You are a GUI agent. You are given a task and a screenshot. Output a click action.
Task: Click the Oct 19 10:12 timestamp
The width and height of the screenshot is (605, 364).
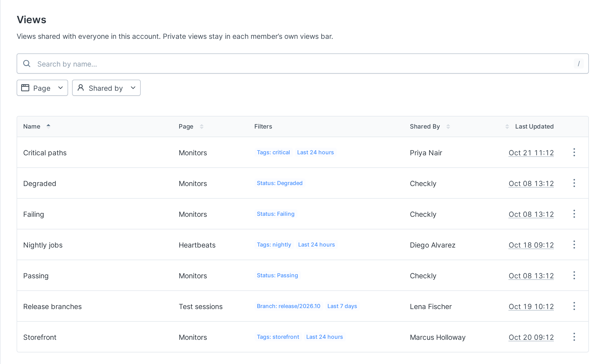[531, 307]
